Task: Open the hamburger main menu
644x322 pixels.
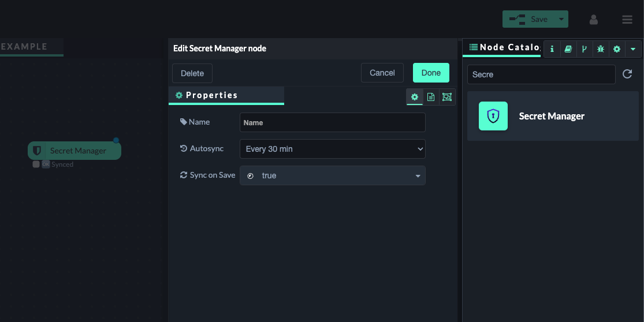Action: 627,20
